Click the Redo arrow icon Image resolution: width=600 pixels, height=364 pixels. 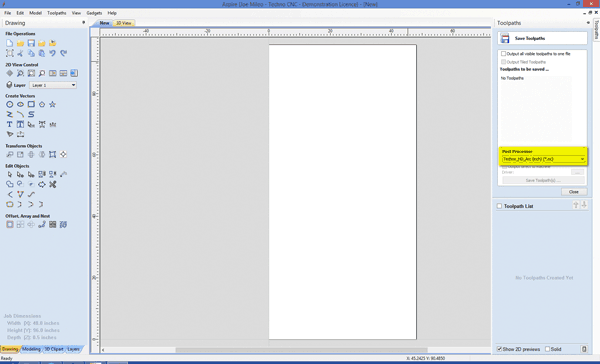tap(63, 53)
